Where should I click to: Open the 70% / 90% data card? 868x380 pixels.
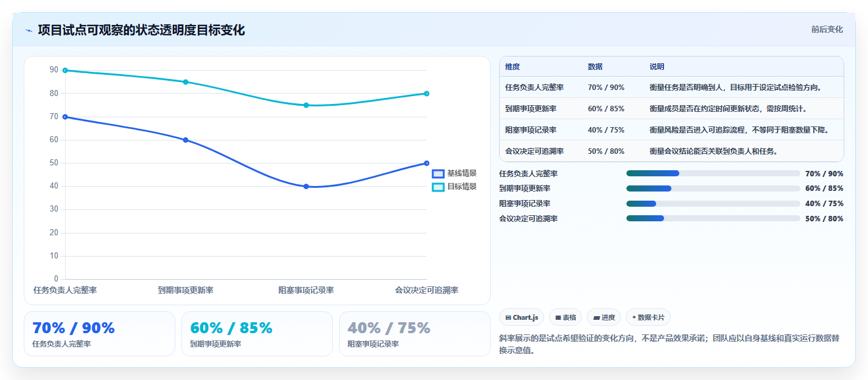99,334
